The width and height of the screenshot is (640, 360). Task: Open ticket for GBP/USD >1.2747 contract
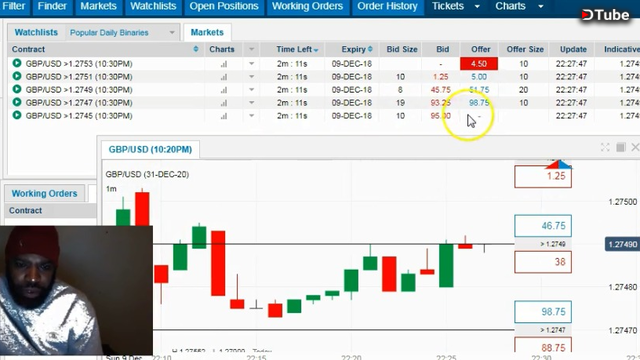[x=17, y=102]
